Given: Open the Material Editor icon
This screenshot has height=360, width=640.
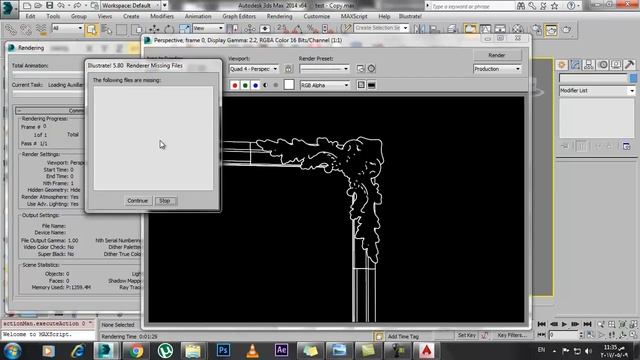Looking at the screenshot, I should click(518, 29).
